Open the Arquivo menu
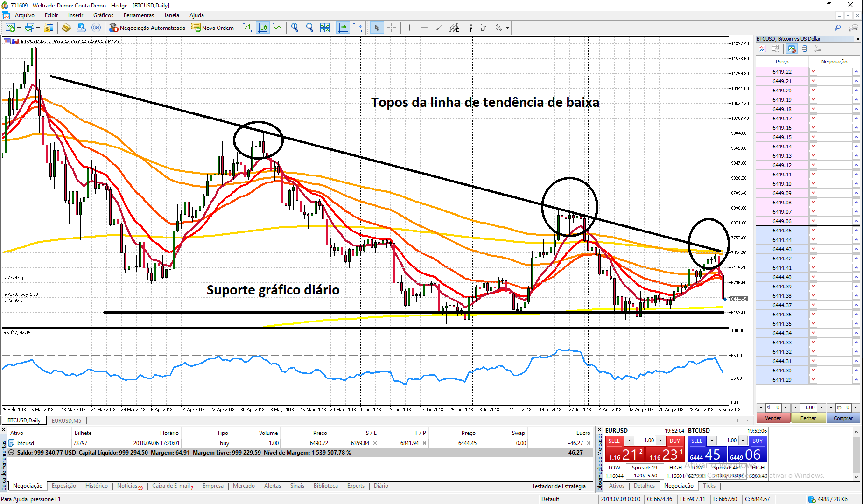Viewport: 863px width, 504px height. coord(25,15)
